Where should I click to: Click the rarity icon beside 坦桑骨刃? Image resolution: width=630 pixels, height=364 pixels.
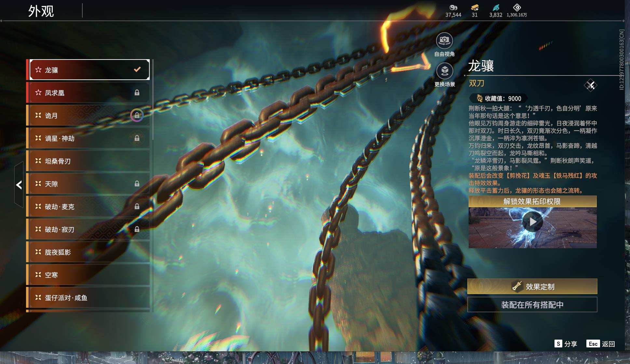(x=38, y=161)
